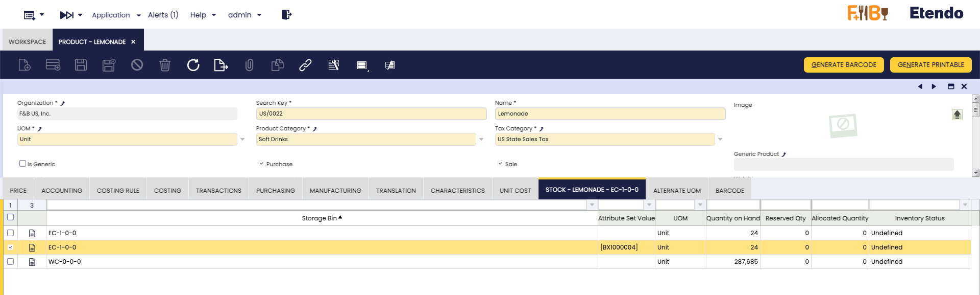Upload product image using the arrow icon

[957, 115]
